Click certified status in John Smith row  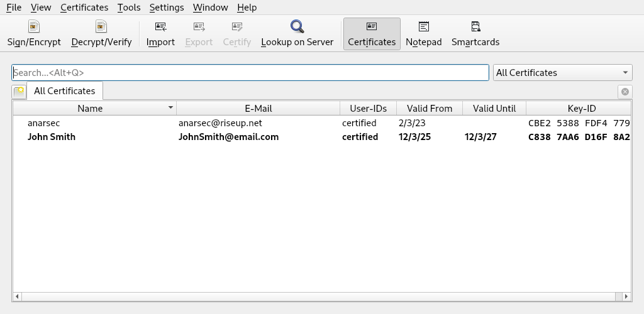tap(360, 137)
